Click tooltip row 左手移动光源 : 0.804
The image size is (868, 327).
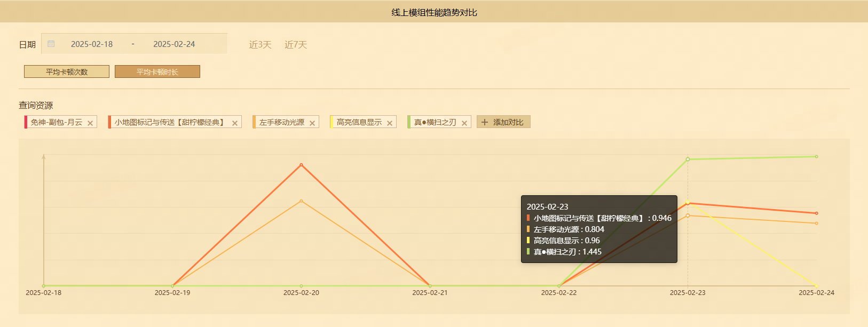(565, 229)
